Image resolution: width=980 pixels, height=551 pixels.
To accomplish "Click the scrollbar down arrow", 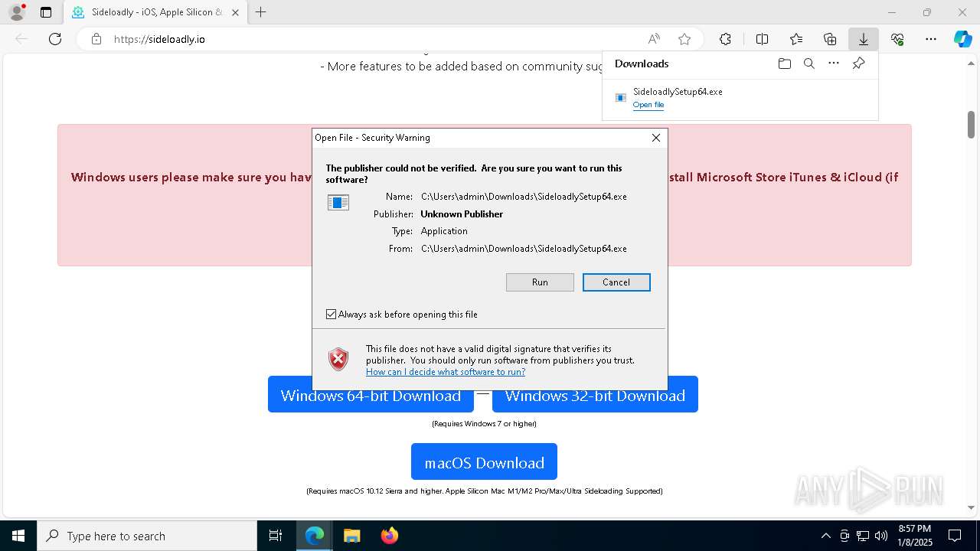I will [x=971, y=507].
